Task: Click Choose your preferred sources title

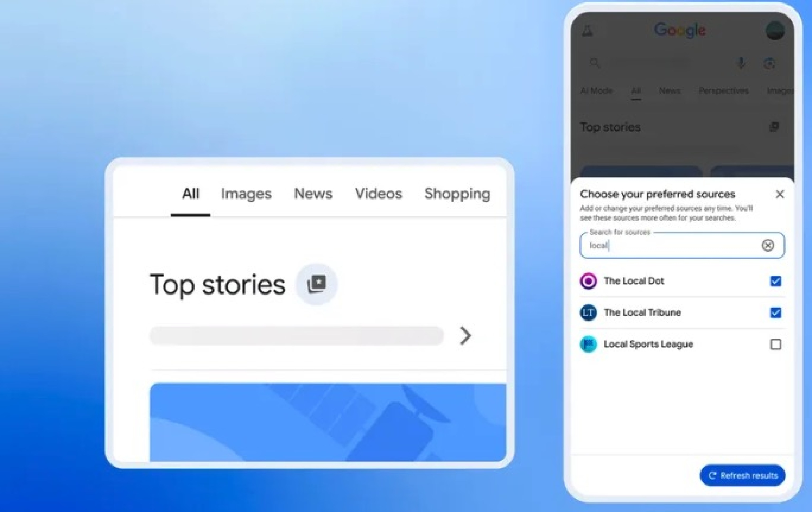Action: click(657, 194)
